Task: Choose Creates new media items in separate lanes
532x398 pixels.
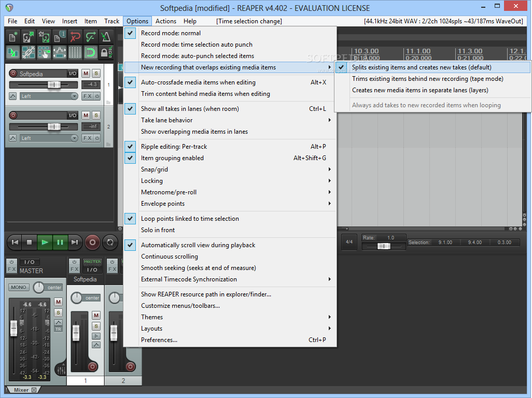Action: pos(432,91)
